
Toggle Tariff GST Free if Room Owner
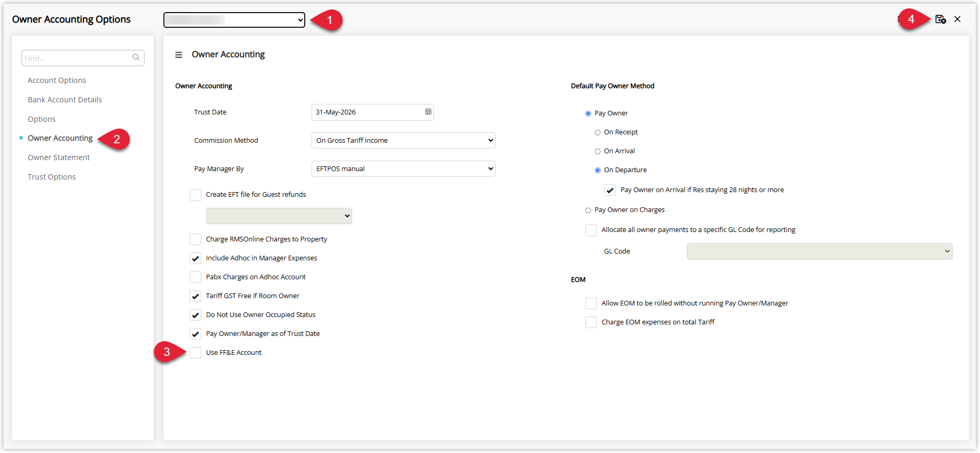[x=195, y=296]
